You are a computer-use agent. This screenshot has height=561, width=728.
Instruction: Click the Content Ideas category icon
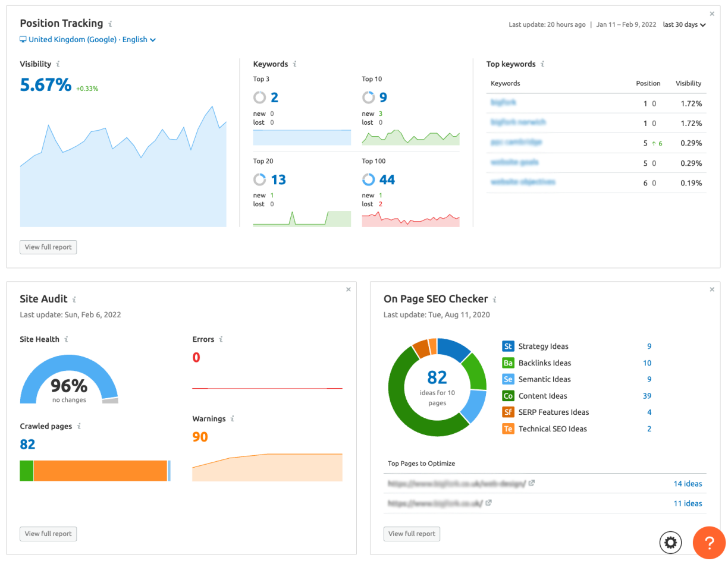click(x=507, y=396)
